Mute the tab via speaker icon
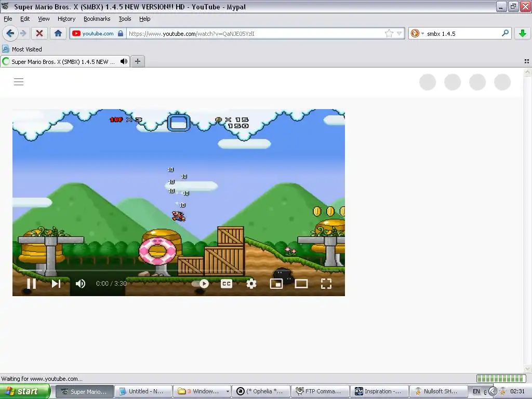Screen dimensions: 532x399 coord(124,61)
